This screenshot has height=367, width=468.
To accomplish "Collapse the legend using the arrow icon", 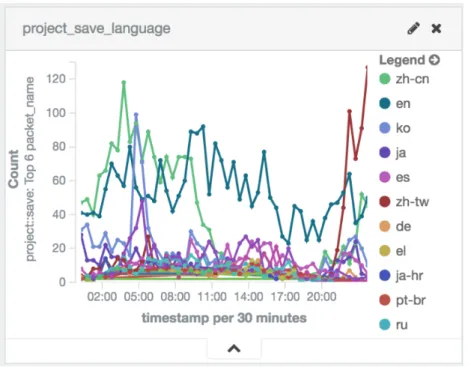I will click(434, 60).
